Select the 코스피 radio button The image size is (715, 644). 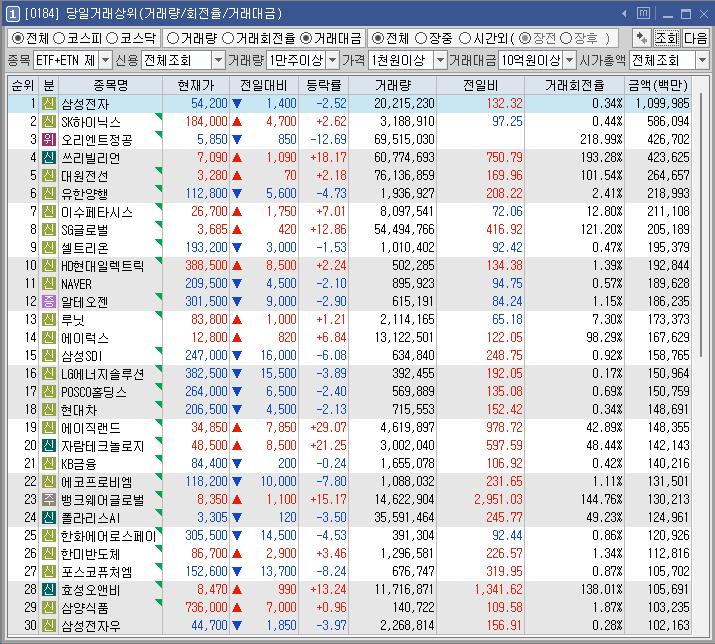(59, 38)
